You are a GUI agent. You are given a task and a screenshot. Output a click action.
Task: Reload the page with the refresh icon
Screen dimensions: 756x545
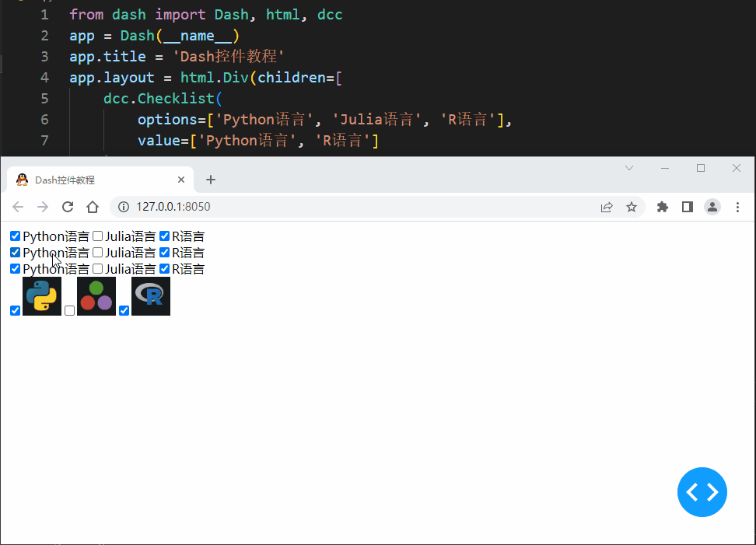click(x=68, y=207)
